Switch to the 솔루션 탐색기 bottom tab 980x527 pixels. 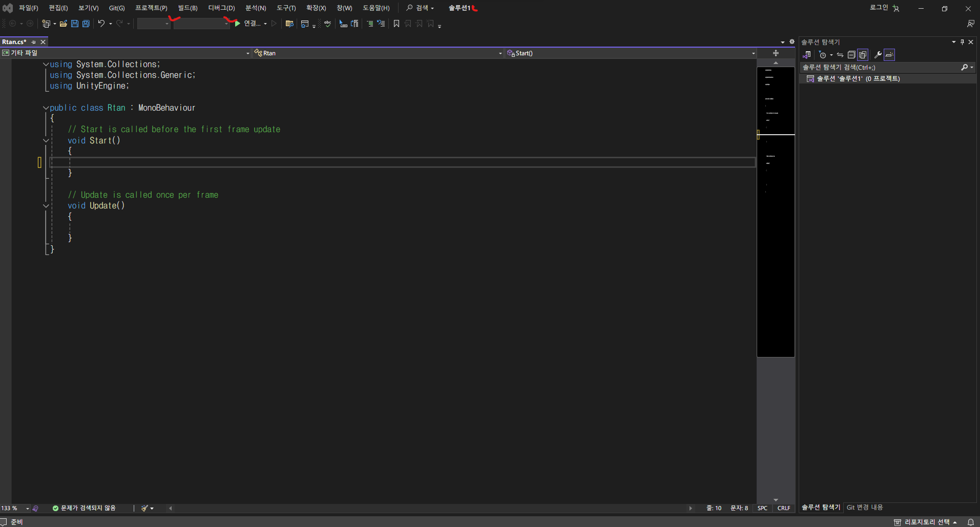point(821,508)
